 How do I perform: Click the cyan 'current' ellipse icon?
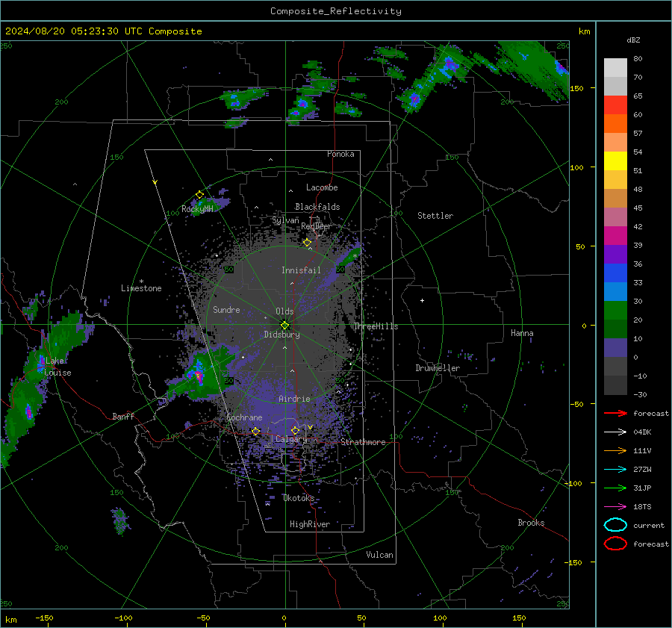(x=615, y=525)
